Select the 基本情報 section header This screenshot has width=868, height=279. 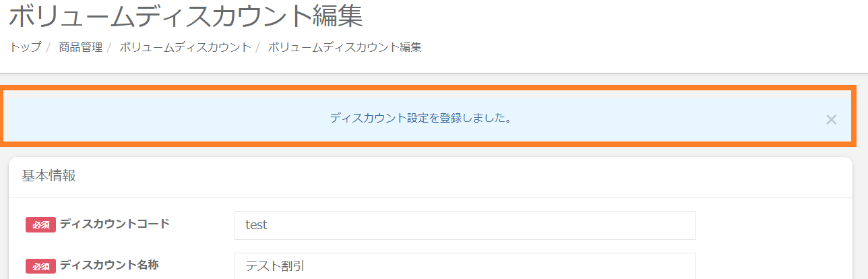coord(49,176)
